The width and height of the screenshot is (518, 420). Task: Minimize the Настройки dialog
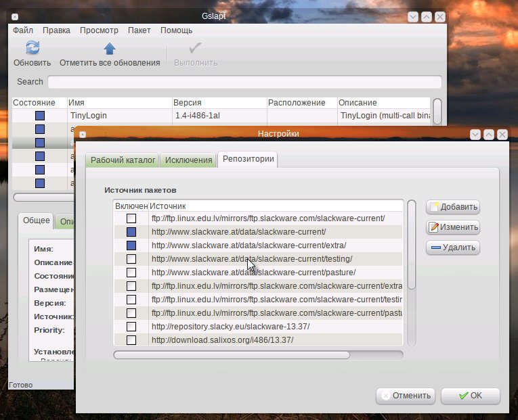pos(475,135)
